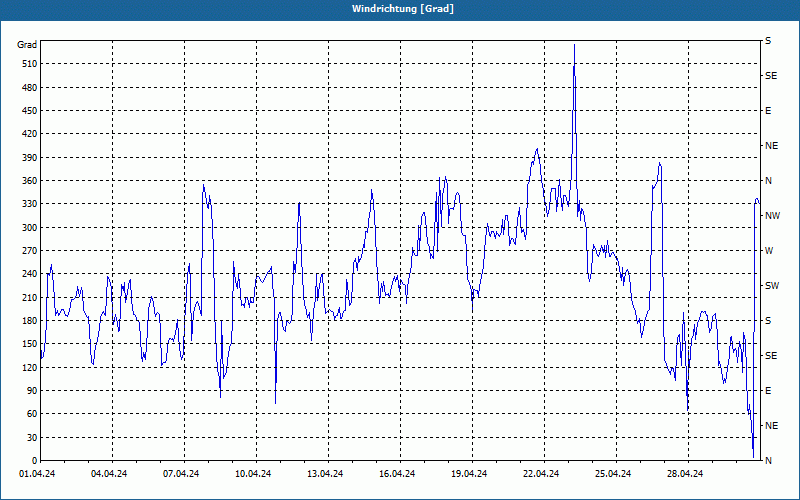The image size is (800, 500).
Task: Select the 390 value on the left axis
Action: point(31,158)
